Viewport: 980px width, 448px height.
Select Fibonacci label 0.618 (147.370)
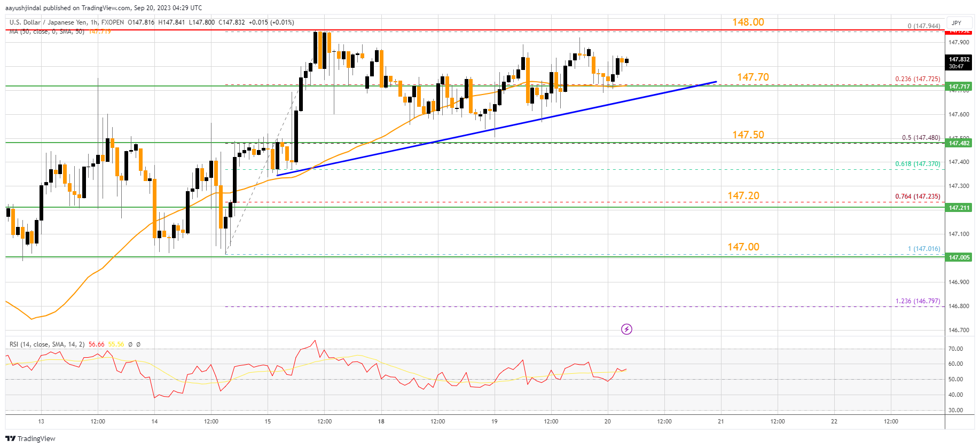[x=918, y=164]
